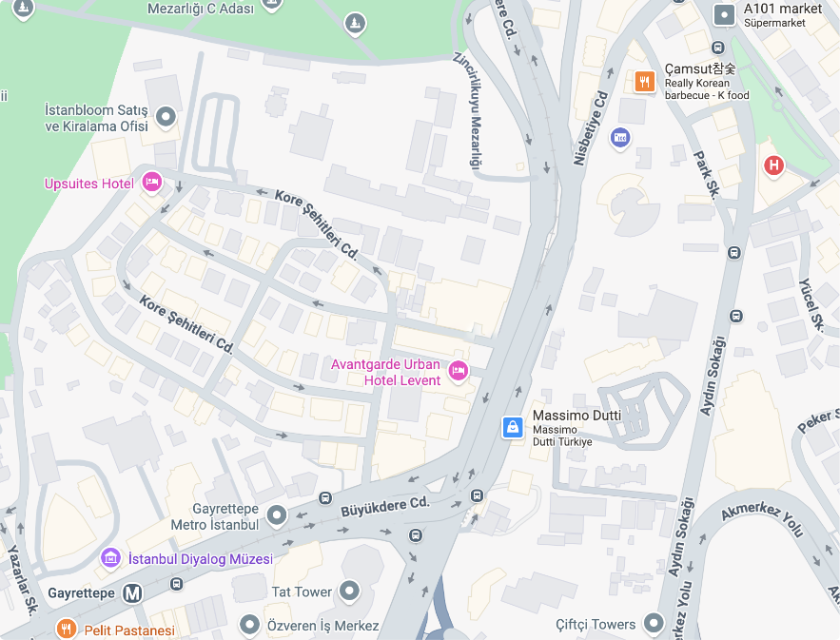Screen dimensions: 840x640
Task: Select the Gayrettepe Metro İstanbul pin
Action: click(x=277, y=515)
